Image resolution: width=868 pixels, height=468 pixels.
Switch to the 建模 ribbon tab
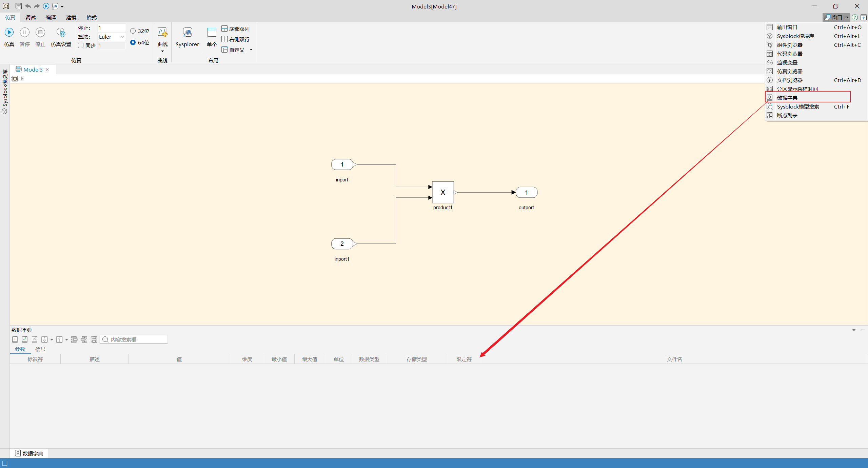(71, 17)
